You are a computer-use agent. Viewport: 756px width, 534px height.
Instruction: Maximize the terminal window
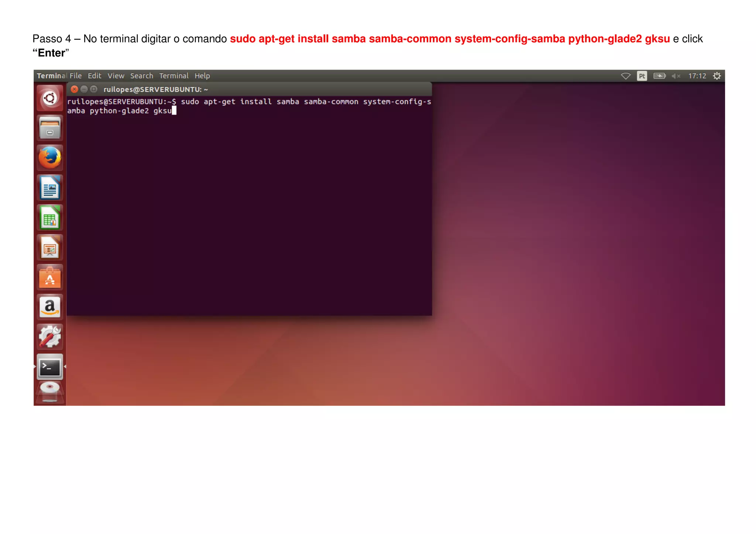94,89
